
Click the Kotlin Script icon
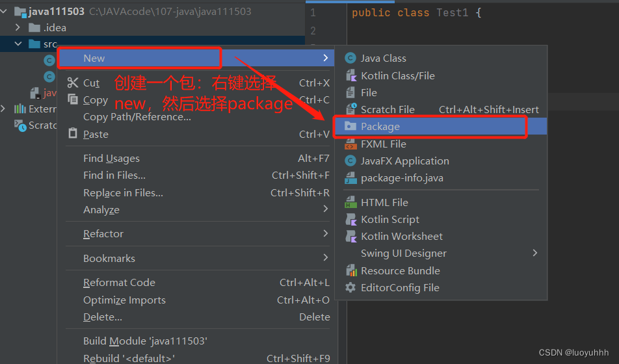(351, 220)
